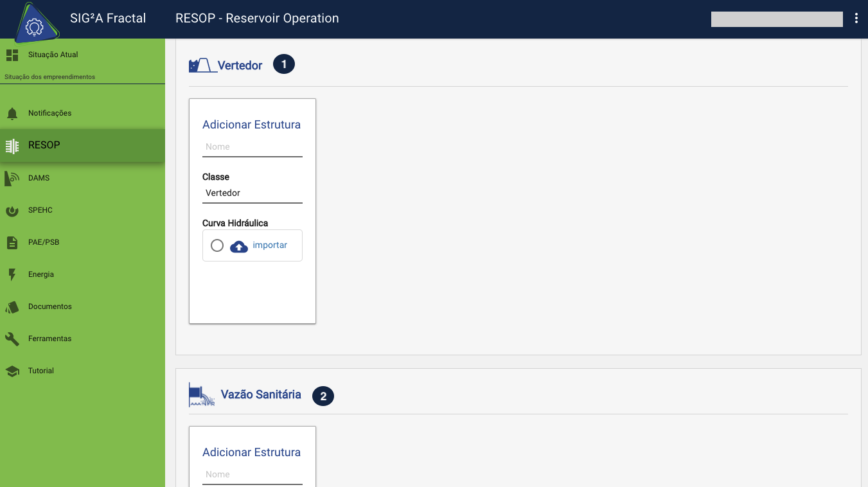868x487 pixels.
Task: Click the Notificações bell icon
Action: [12, 114]
